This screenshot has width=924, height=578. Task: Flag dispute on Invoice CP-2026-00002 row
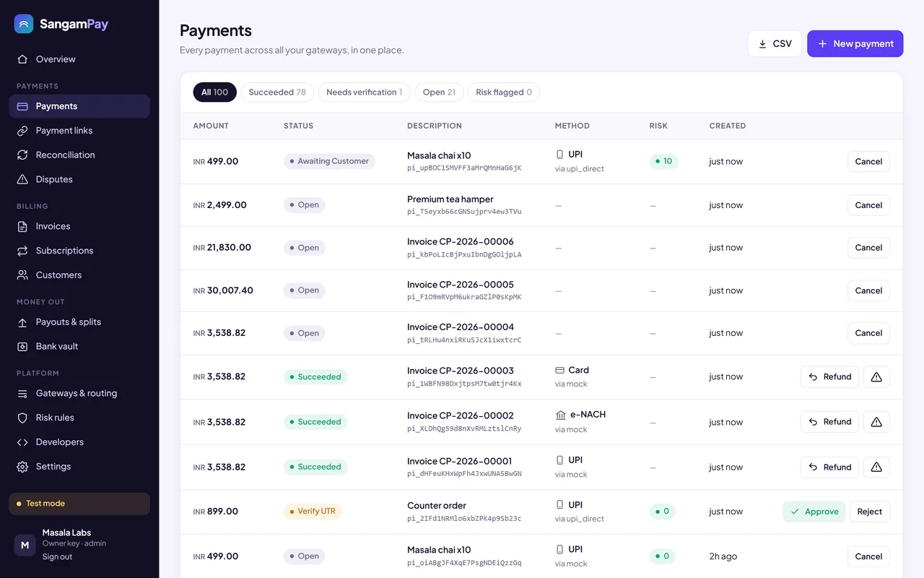pyautogui.click(x=876, y=422)
